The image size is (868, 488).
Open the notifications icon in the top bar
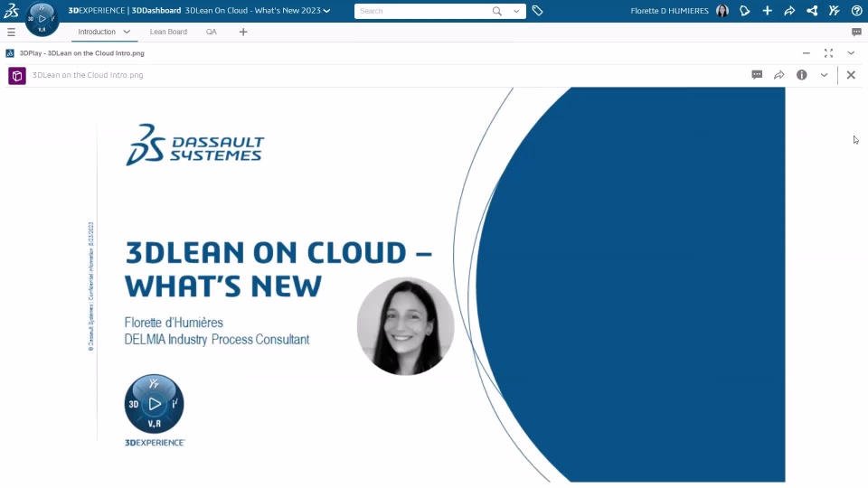pyautogui.click(x=744, y=11)
